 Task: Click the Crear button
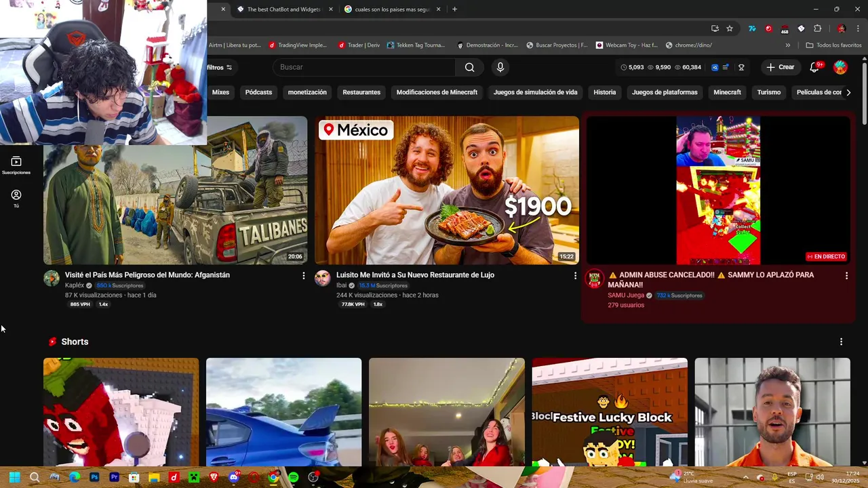[780, 67]
